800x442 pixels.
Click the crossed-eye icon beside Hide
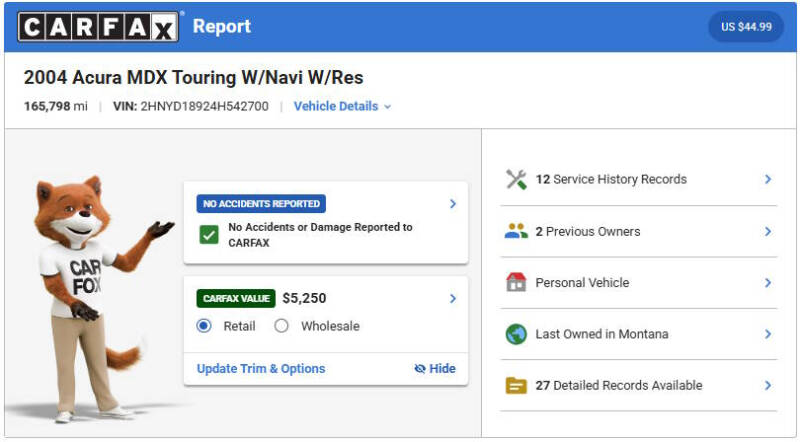click(420, 369)
